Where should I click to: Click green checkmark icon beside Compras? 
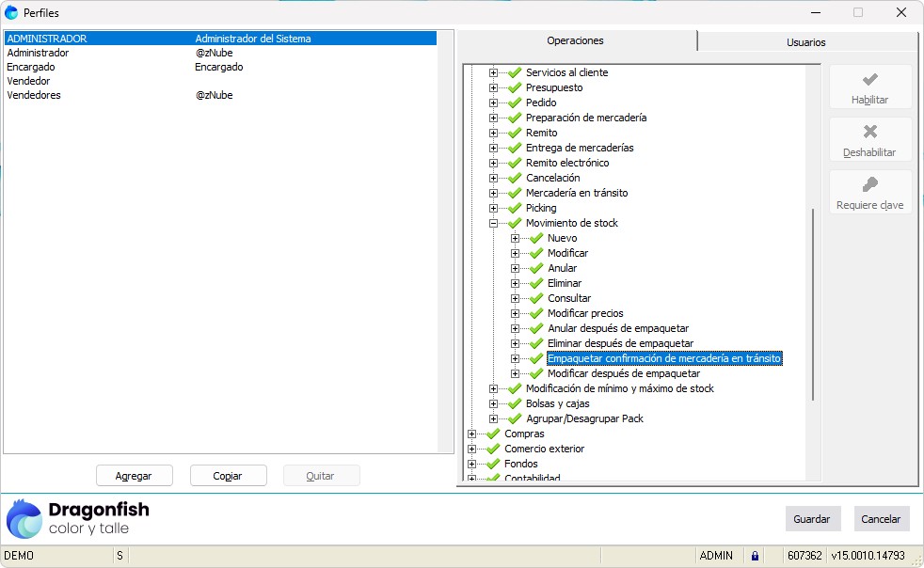pyautogui.click(x=492, y=434)
